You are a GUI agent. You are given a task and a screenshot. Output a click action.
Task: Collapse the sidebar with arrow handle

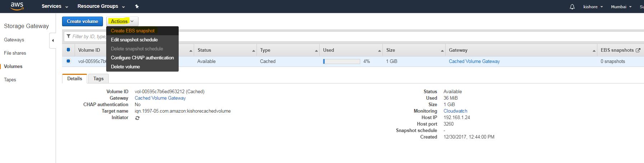[53, 40]
